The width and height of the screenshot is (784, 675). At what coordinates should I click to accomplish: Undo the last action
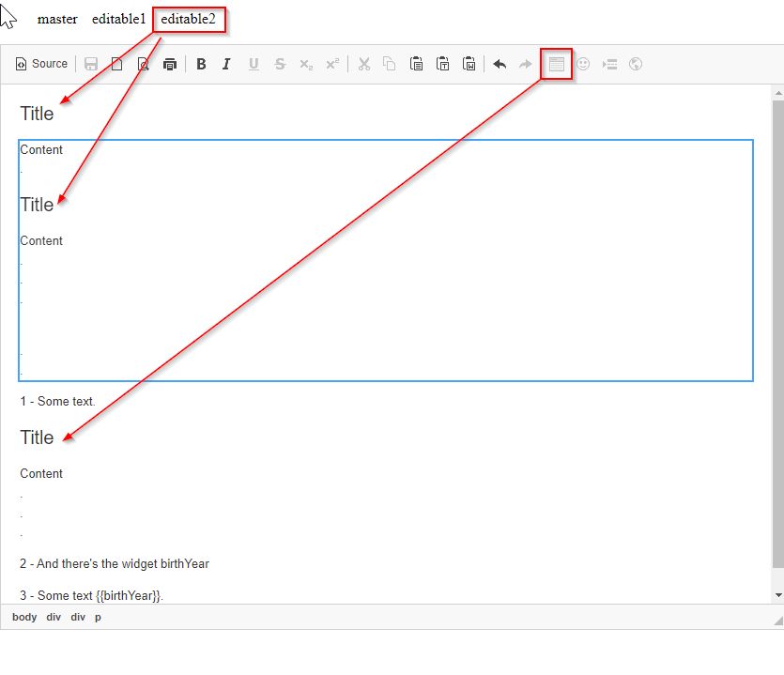coord(500,64)
